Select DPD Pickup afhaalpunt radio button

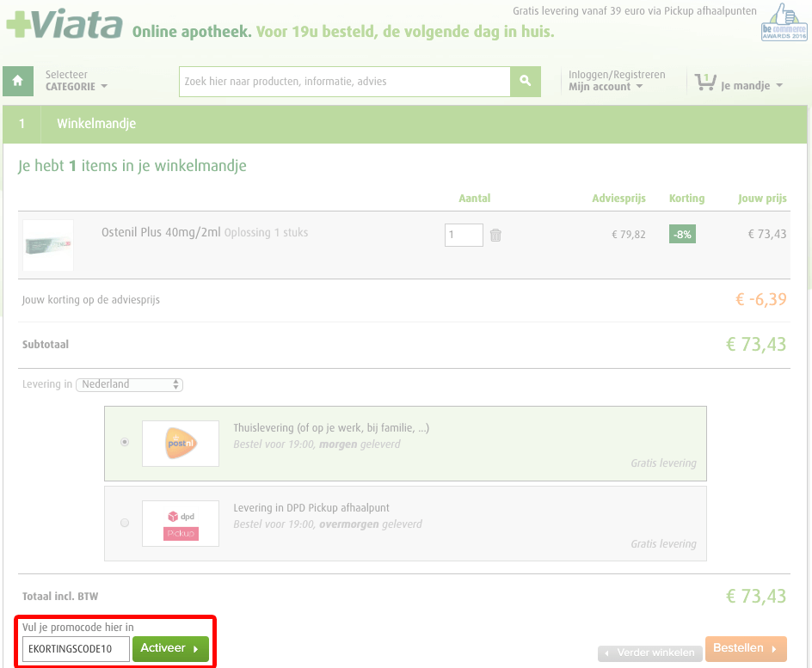(125, 523)
